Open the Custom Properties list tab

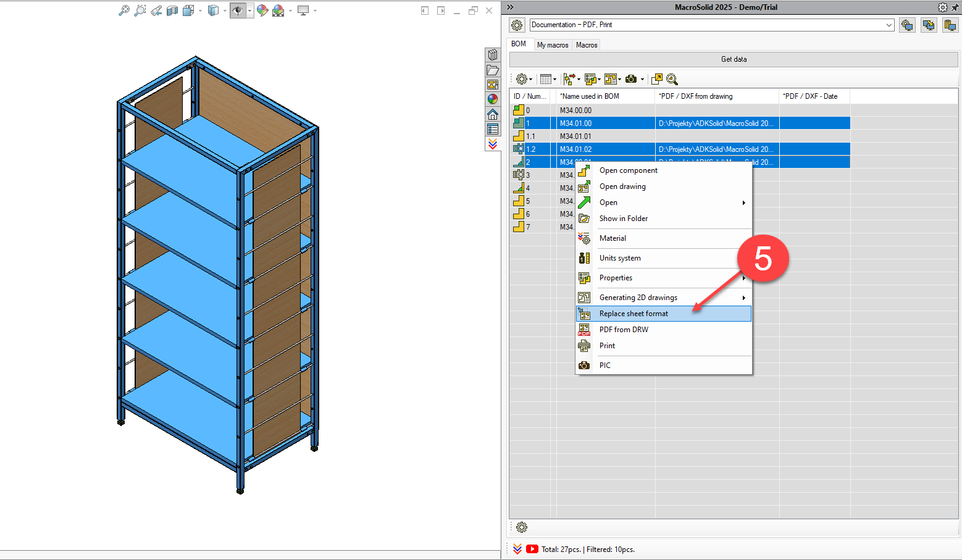[x=493, y=129]
